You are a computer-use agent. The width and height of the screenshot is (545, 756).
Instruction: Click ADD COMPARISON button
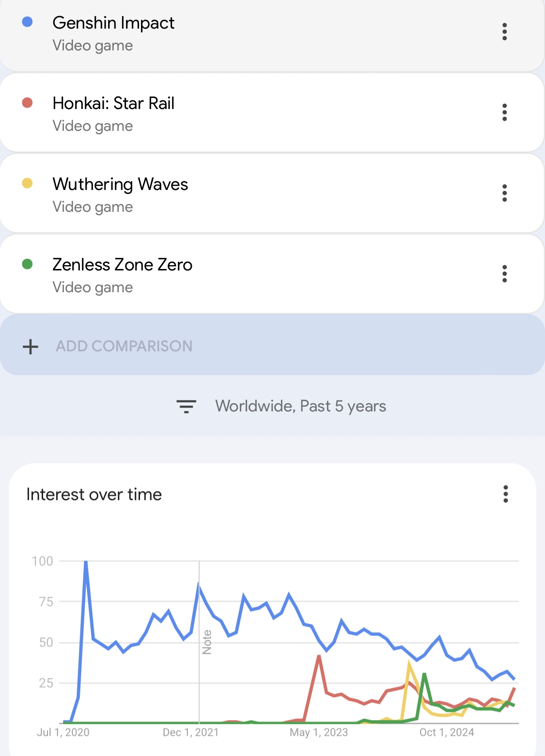tap(272, 345)
